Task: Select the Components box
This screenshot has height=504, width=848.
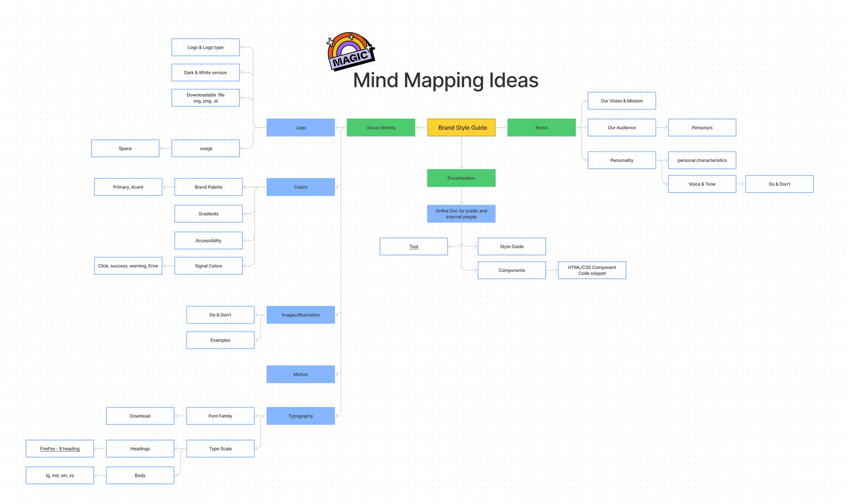Action: pyautogui.click(x=512, y=270)
